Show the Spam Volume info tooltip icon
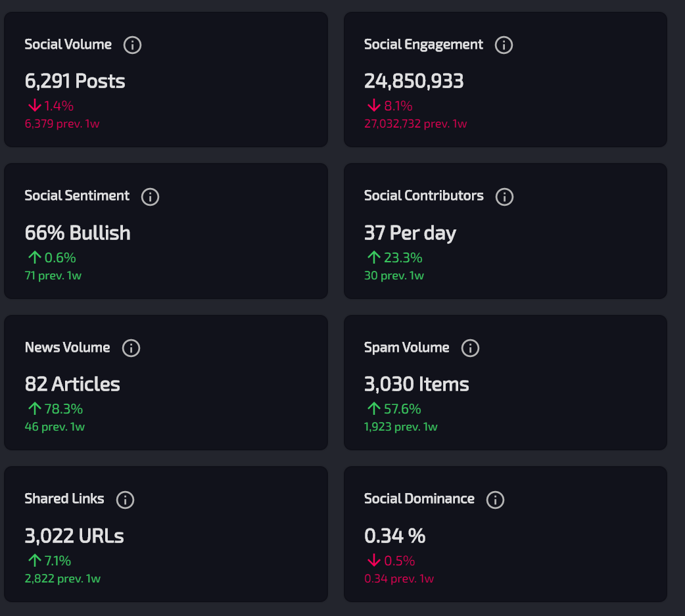 pos(471,348)
